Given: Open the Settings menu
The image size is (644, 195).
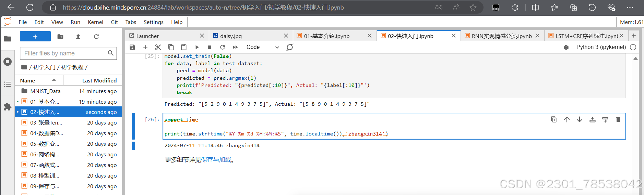Looking at the screenshot, I should (153, 22).
